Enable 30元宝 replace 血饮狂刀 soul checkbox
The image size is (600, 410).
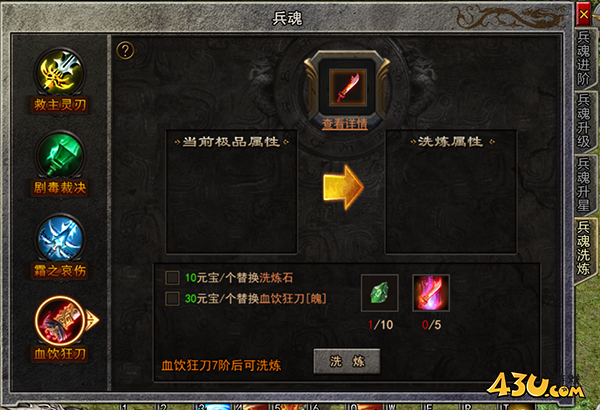click(172, 299)
